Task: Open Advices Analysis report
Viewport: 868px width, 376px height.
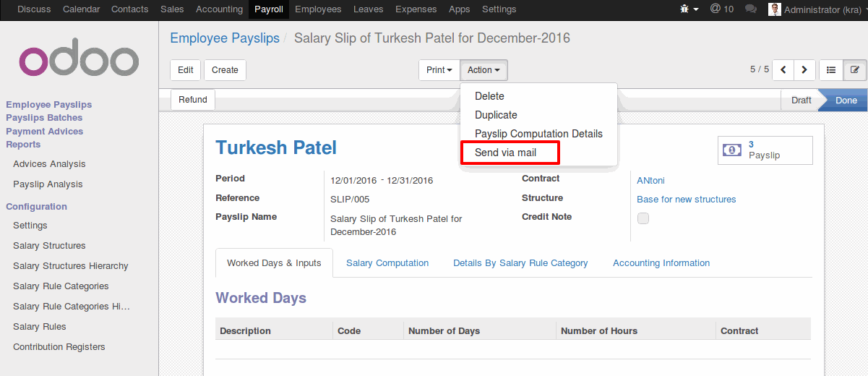Action: [x=49, y=164]
